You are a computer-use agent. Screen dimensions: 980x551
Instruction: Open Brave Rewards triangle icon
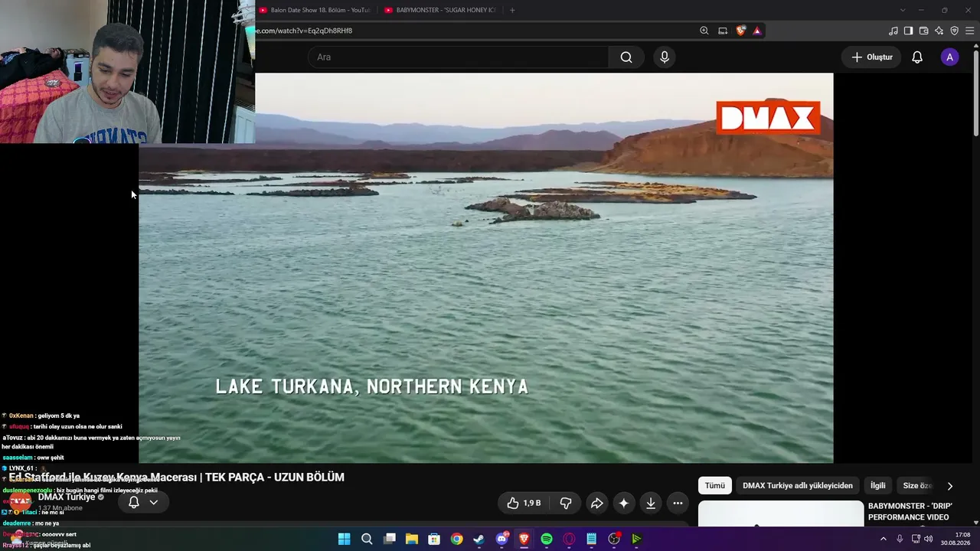[757, 31]
